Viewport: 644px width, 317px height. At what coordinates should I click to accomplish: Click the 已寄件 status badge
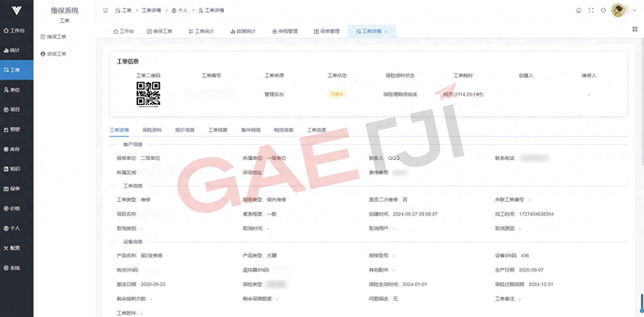[336, 94]
